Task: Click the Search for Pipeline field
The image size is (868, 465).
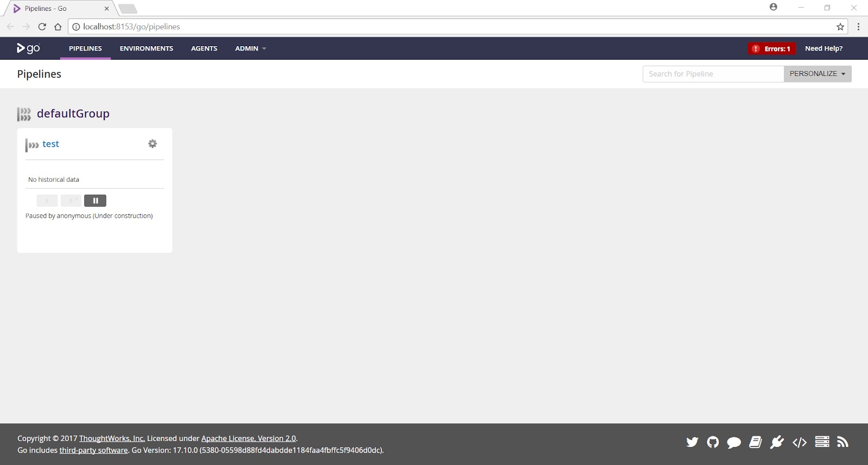Action: (713, 74)
